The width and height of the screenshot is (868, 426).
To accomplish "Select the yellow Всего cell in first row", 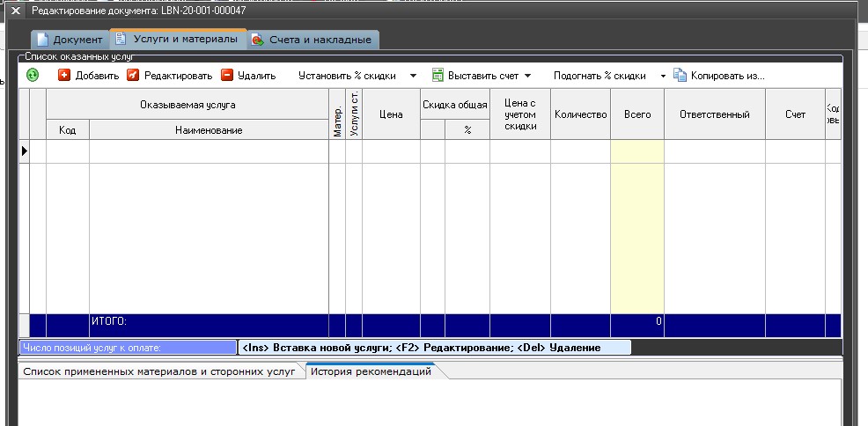I will (636, 151).
